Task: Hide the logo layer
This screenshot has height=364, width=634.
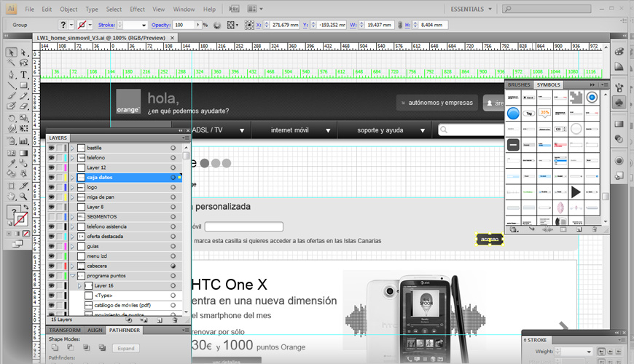Action: pos(51,187)
